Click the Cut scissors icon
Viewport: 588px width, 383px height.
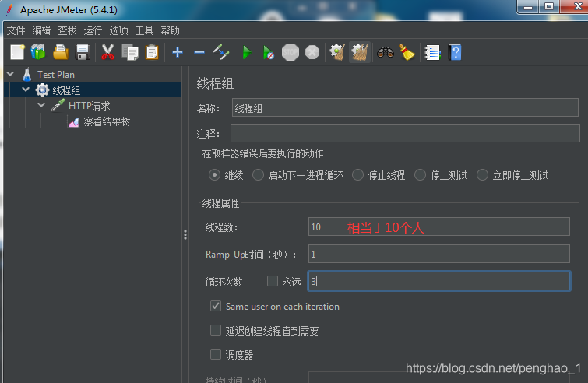pos(107,52)
